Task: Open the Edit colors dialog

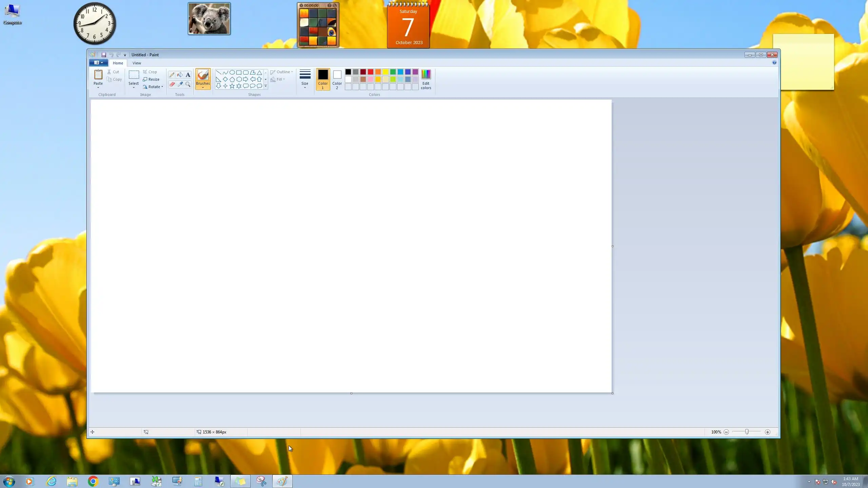Action: [426, 79]
